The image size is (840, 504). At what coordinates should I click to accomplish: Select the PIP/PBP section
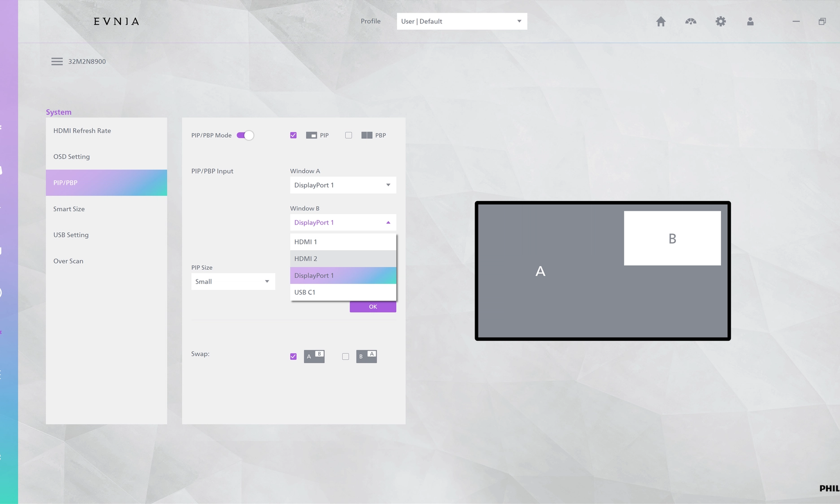coord(106,183)
